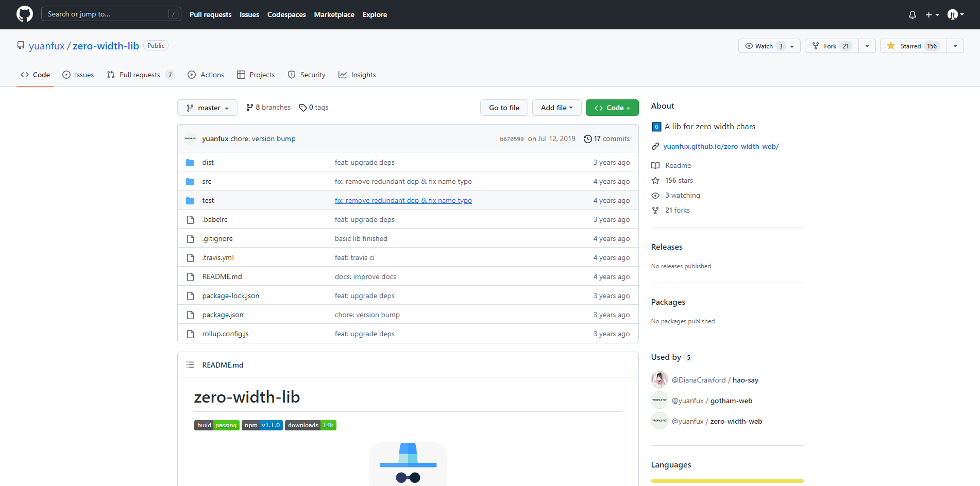Image resolution: width=980 pixels, height=486 pixels.
Task: Open the test folder
Action: (x=208, y=200)
